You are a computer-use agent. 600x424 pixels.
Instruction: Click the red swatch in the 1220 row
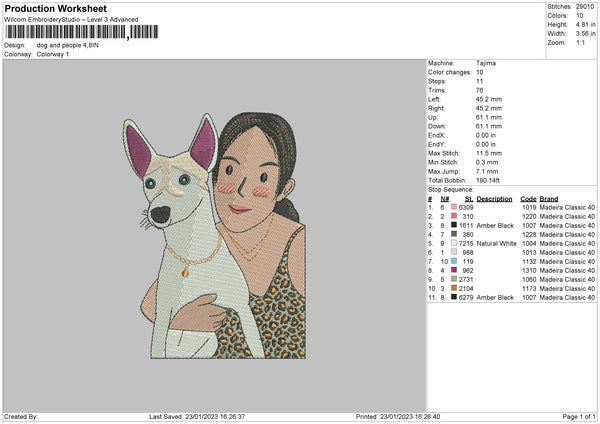454,216
